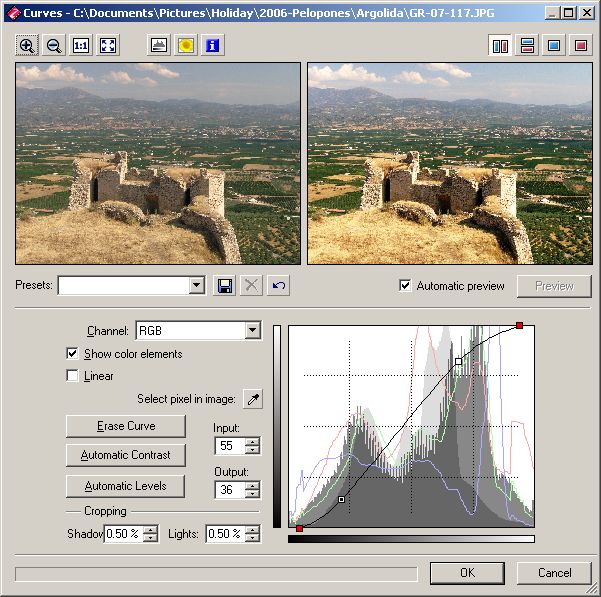601x597 pixels.
Task: Enable the Linear checkbox
Action: coord(72,376)
